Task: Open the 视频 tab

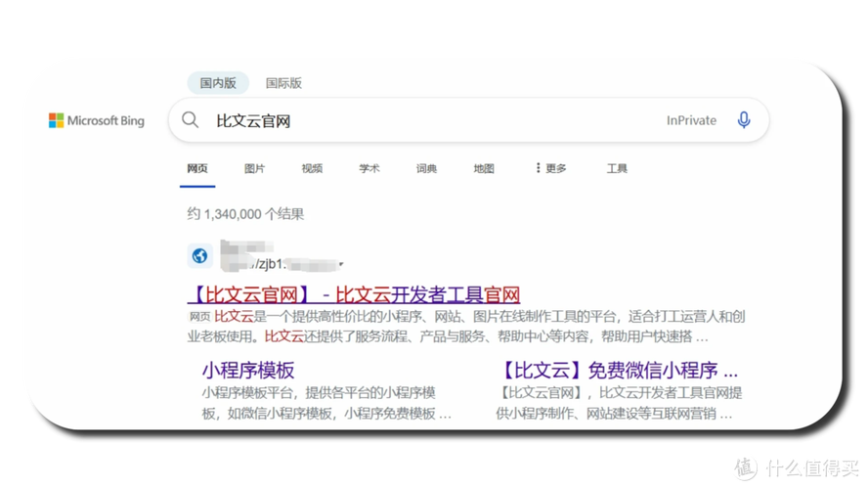Action: tap(312, 168)
